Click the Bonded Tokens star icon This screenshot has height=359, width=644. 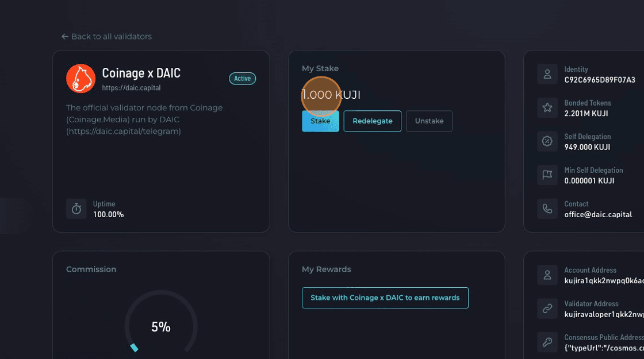pyautogui.click(x=547, y=108)
